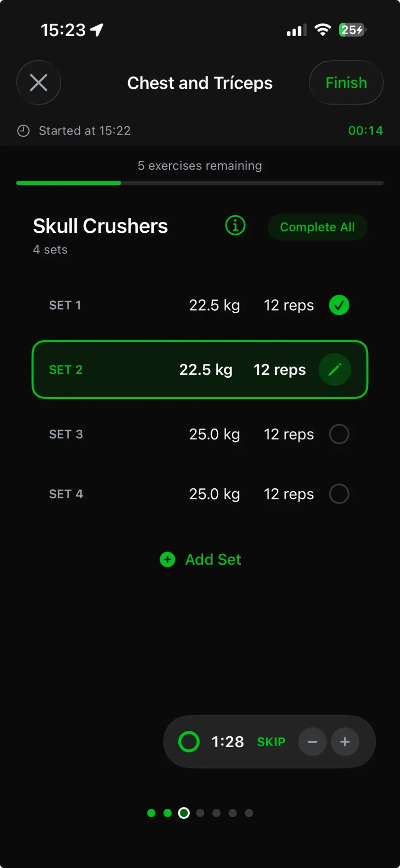
Task: Edit Set 2 using the pencil icon
Action: point(334,369)
